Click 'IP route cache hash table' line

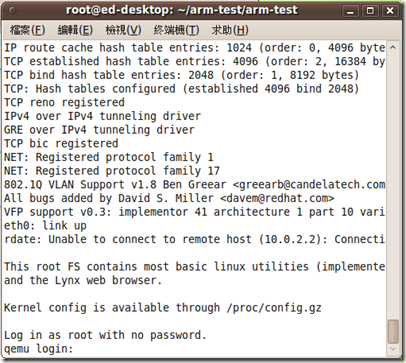195,48
